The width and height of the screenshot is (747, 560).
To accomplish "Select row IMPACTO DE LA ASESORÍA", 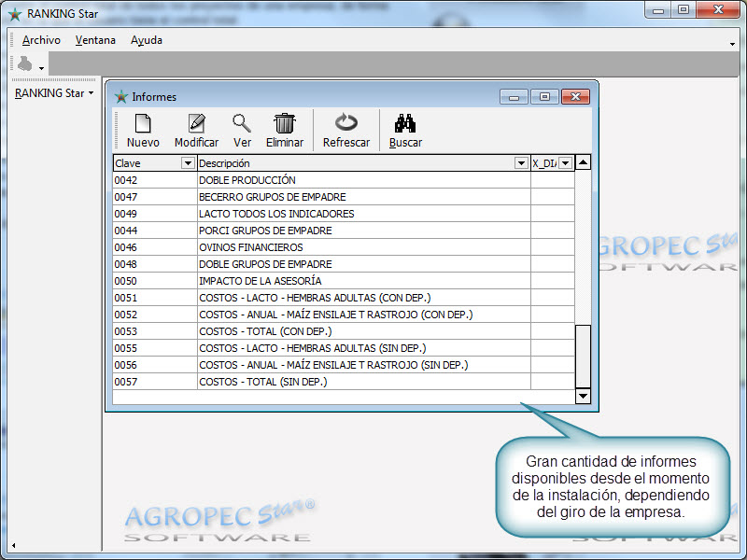I will tap(343, 281).
